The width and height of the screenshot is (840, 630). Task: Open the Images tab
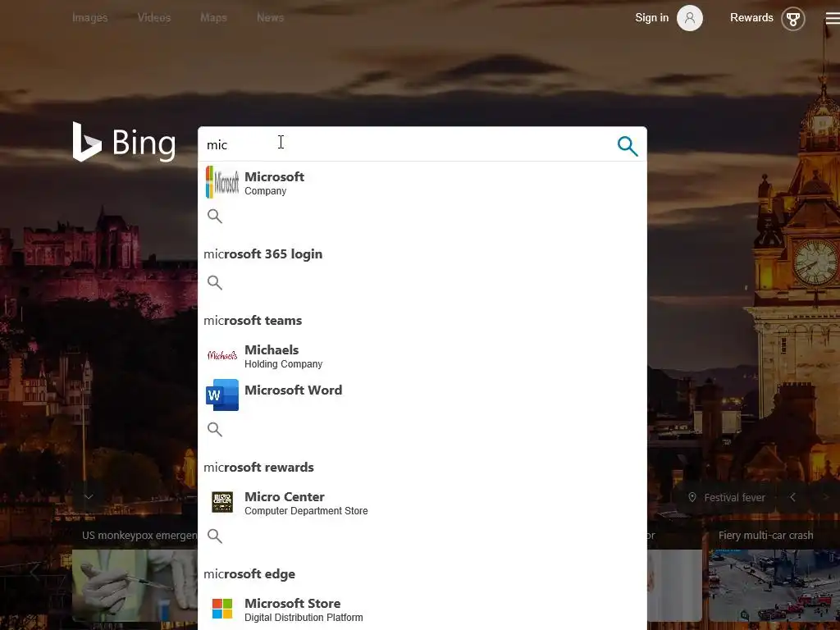[x=90, y=18]
